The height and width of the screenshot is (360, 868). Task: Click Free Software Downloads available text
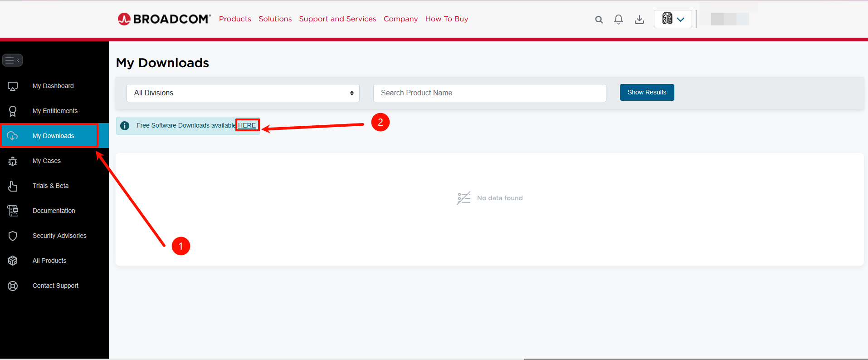pyautogui.click(x=186, y=125)
